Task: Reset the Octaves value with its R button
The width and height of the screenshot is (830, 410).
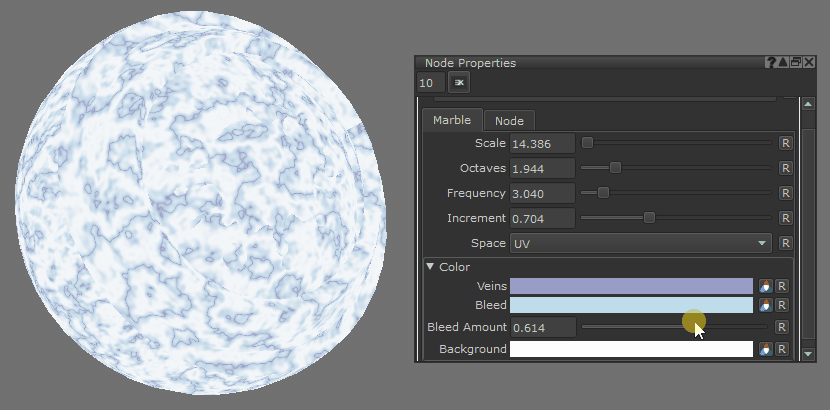Action: tap(785, 168)
